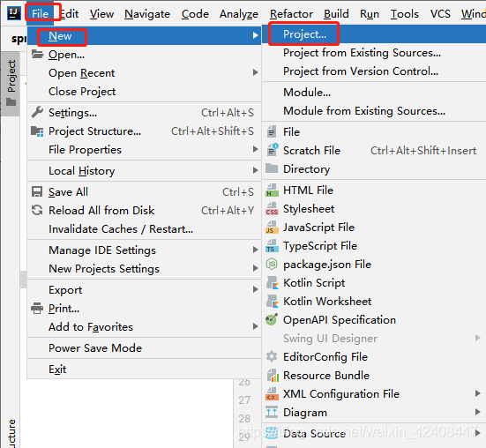Open the VCS menu

click(x=440, y=14)
